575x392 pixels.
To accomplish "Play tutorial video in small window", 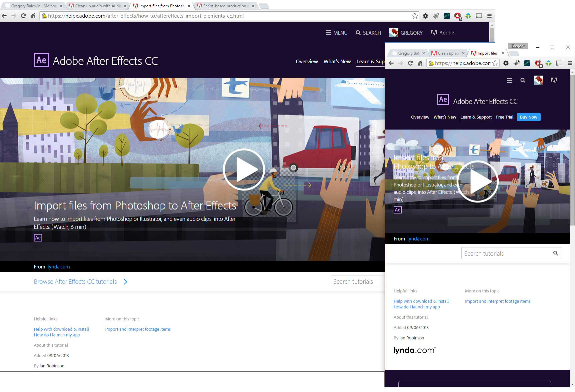I will 477,182.
